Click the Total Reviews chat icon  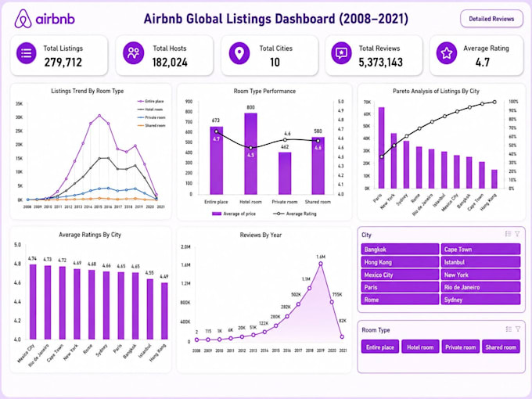(x=341, y=53)
